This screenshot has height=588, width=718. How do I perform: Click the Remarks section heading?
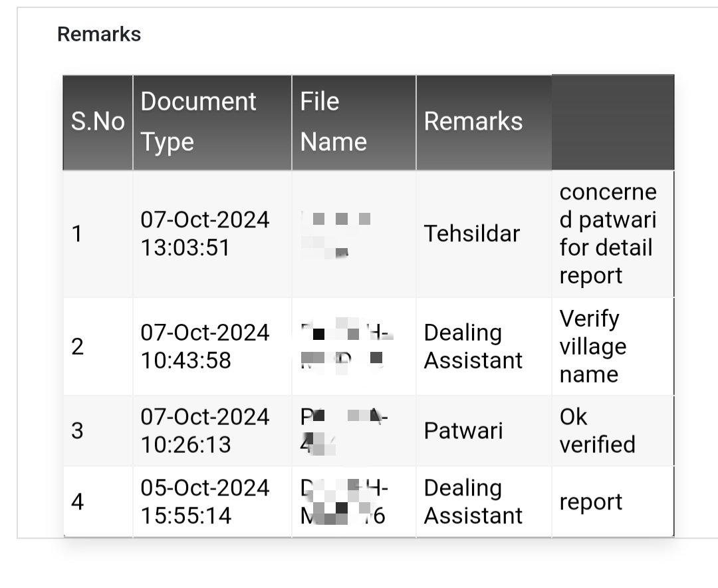tap(99, 34)
